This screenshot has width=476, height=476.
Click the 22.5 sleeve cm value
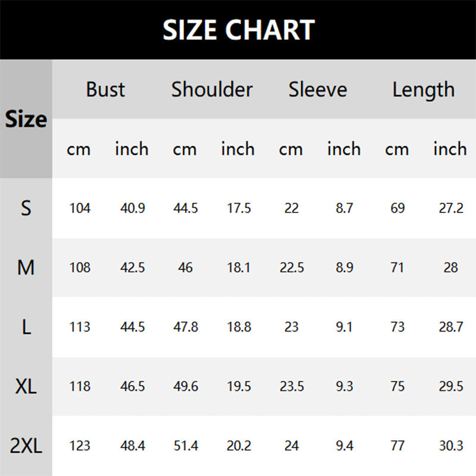click(292, 267)
